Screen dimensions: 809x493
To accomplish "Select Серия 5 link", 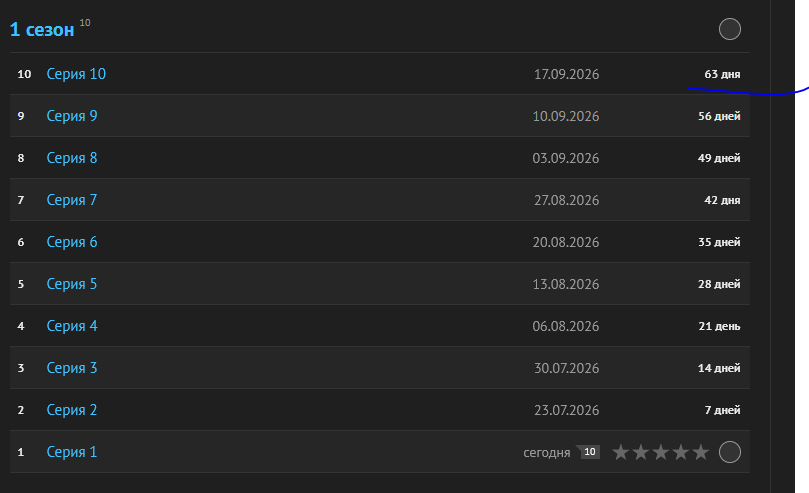I will point(72,284).
